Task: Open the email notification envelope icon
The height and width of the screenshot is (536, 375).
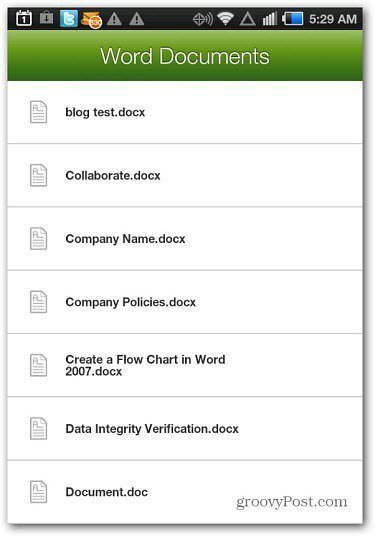Action: pyautogui.click(x=91, y=20)
